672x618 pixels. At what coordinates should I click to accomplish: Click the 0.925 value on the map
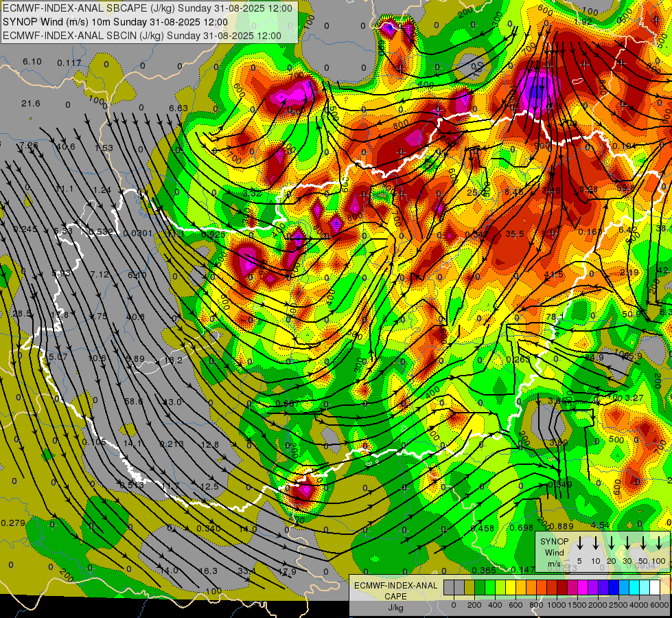pos(213,235)
